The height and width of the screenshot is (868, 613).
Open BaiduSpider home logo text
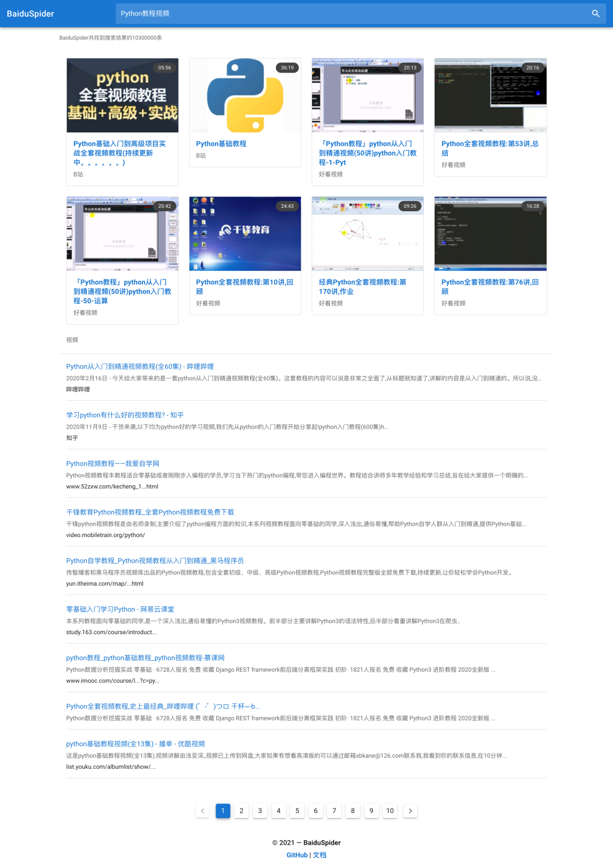(x=31, y=14)
